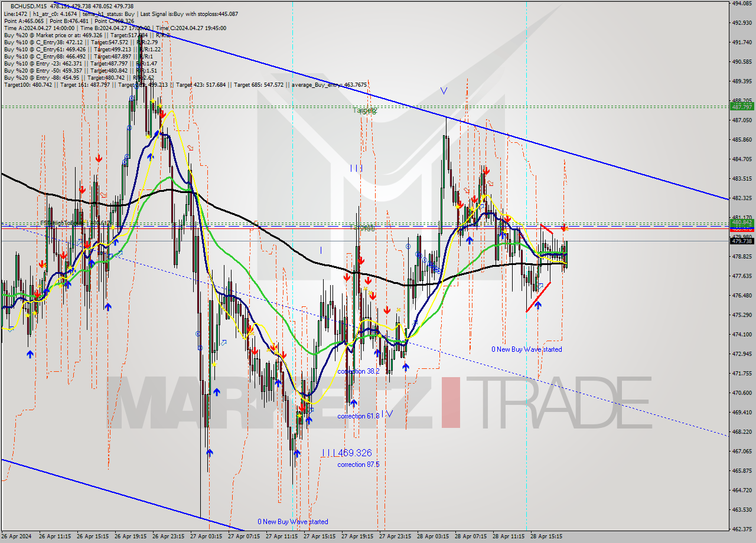Screen dimensions: 756x543
Task: Click the correction 87.5 label
Action: click(359, 465)
